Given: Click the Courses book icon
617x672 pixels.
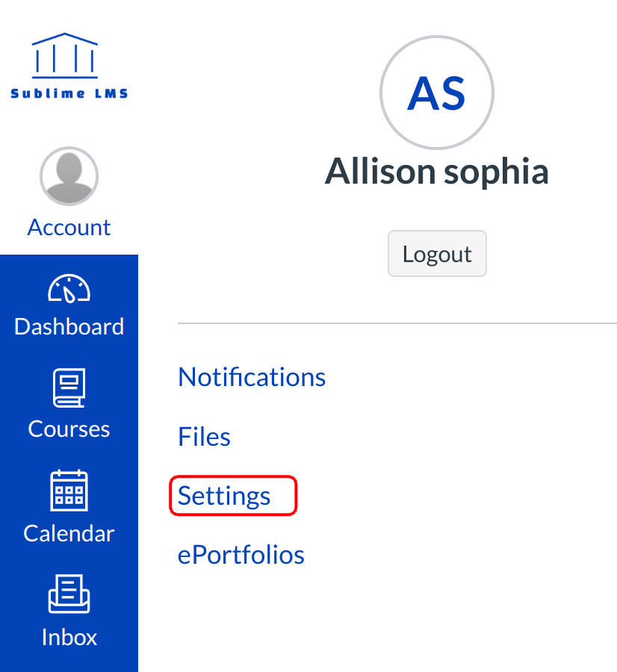Looking at the screenshot, I should pos(69,388).
